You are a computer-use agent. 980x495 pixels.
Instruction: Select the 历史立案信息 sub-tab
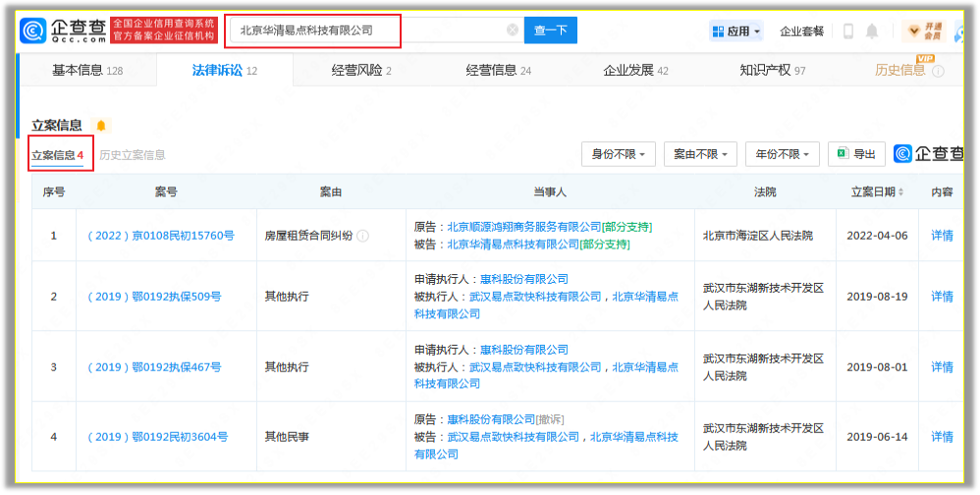133,155
